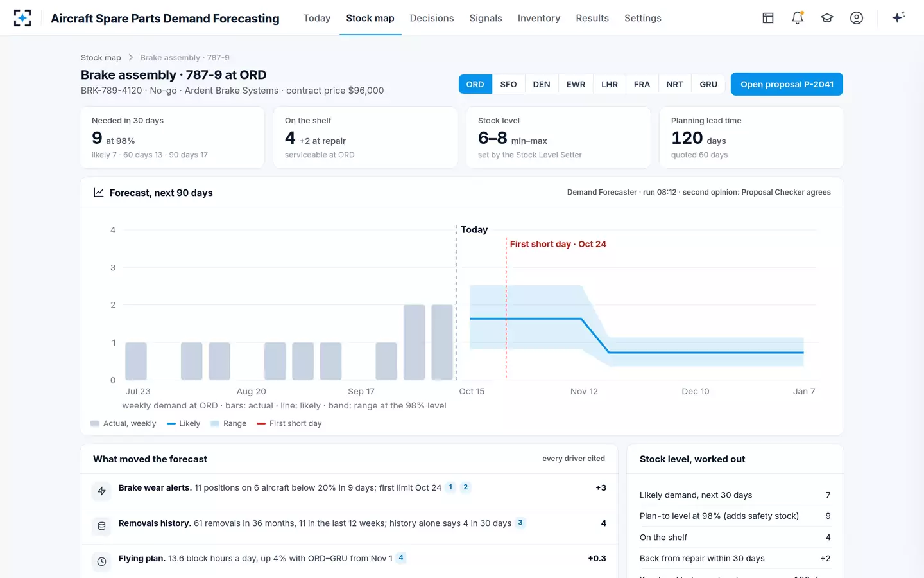Screen dimensions: 924x578
Task: Click the Stock map tab
Action: (x=370, y=18)
